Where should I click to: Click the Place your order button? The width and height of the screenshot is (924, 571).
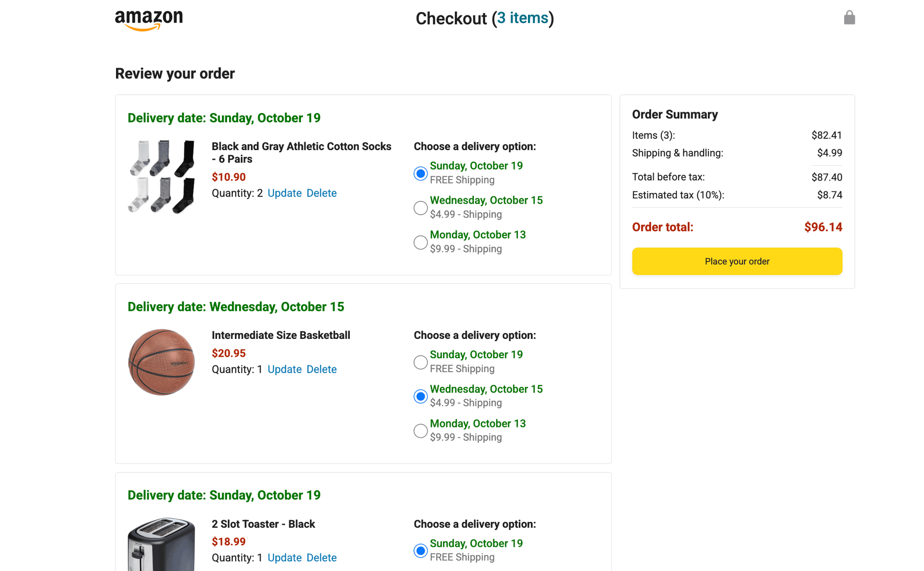737,261
